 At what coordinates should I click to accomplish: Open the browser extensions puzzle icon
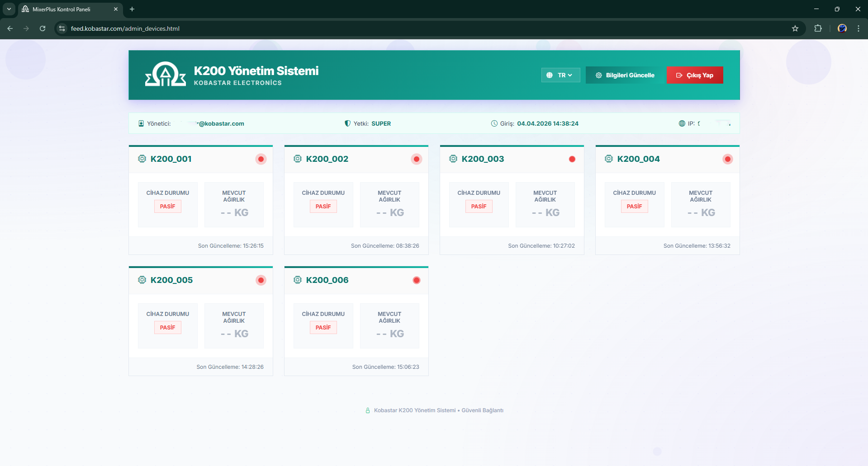click(818, 28)
